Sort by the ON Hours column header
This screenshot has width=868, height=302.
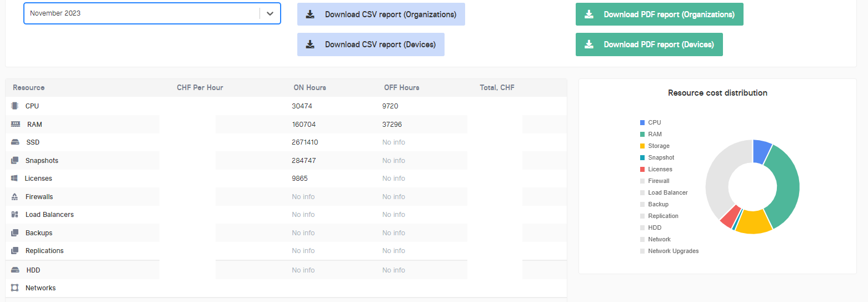310,88
